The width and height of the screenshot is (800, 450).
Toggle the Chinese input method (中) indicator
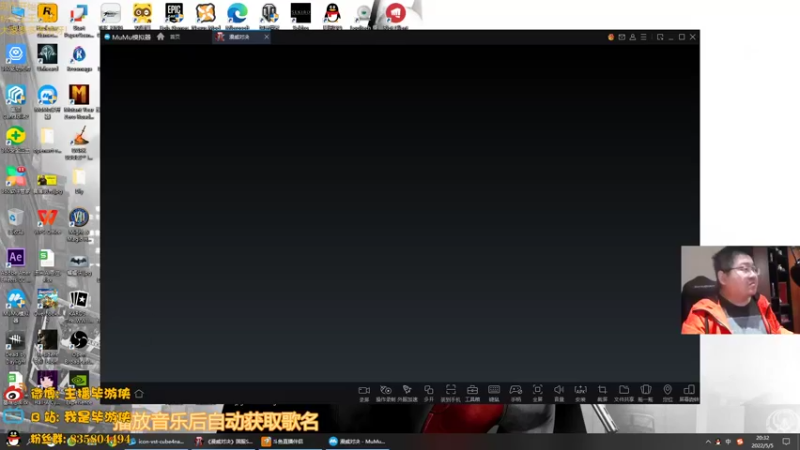(729, 442)
